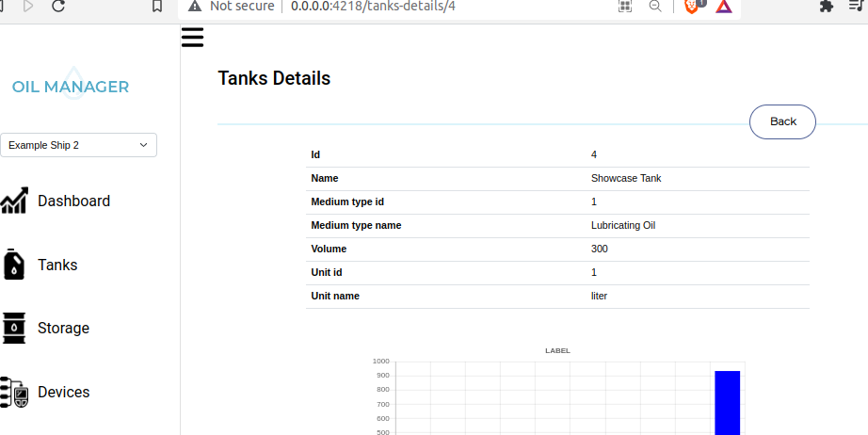Click the hamburger menu icon
This screenshot has width=868, height=435.
(192, 38)
